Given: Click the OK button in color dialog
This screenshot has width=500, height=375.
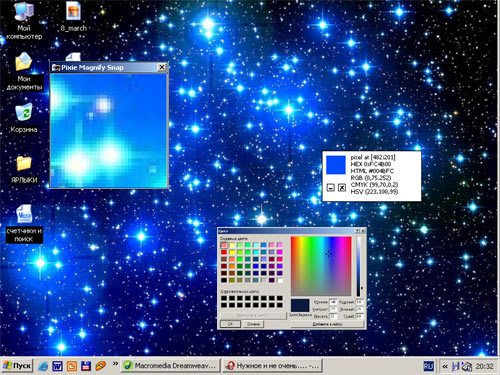Looking at the screenshot, I should 230,324.
